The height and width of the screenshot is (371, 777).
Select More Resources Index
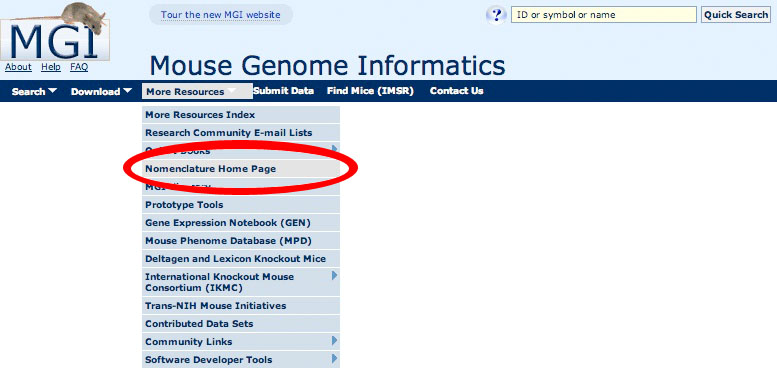(241, 115)
